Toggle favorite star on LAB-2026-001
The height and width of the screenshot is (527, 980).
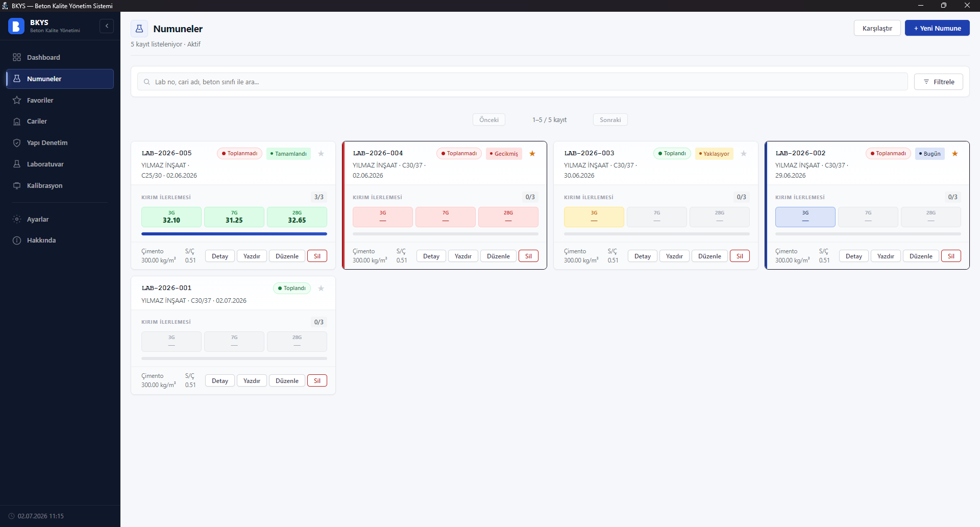[321, 288]
